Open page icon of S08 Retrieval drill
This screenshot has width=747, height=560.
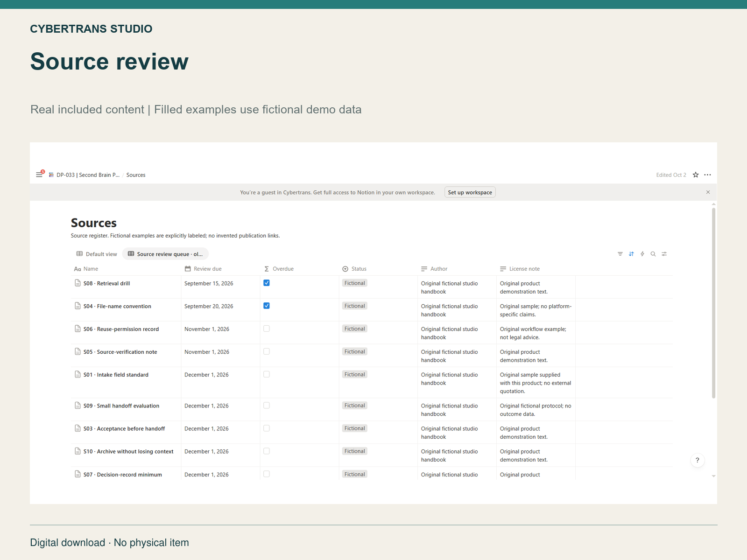(78, 283)
